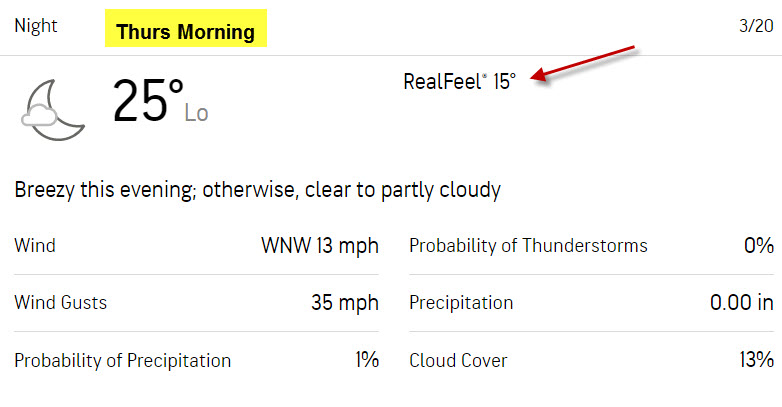Click the 1% precipitation probability value
The width and height of the screenshot is (782, 407).
[367, 360]
